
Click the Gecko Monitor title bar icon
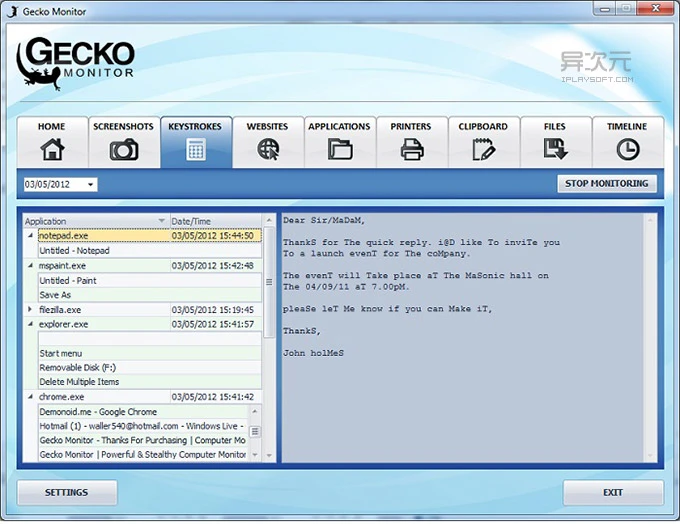(x=13, y=12)
